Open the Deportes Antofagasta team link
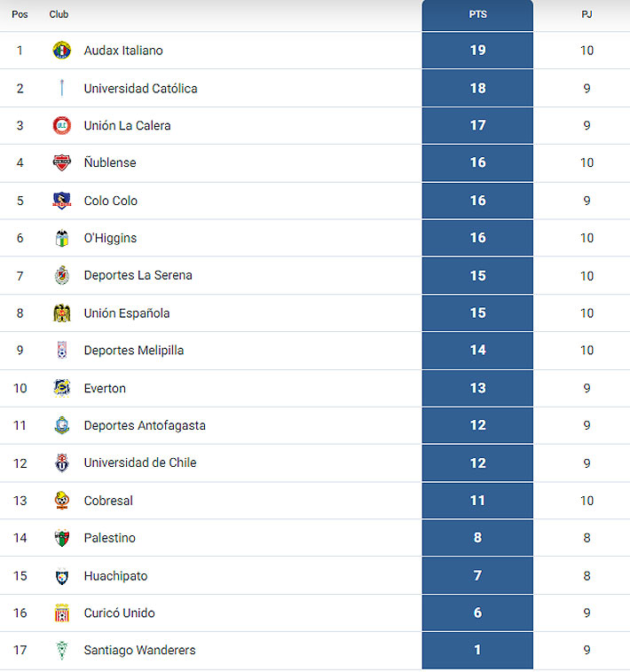630x672 pixels. (145, 425)
